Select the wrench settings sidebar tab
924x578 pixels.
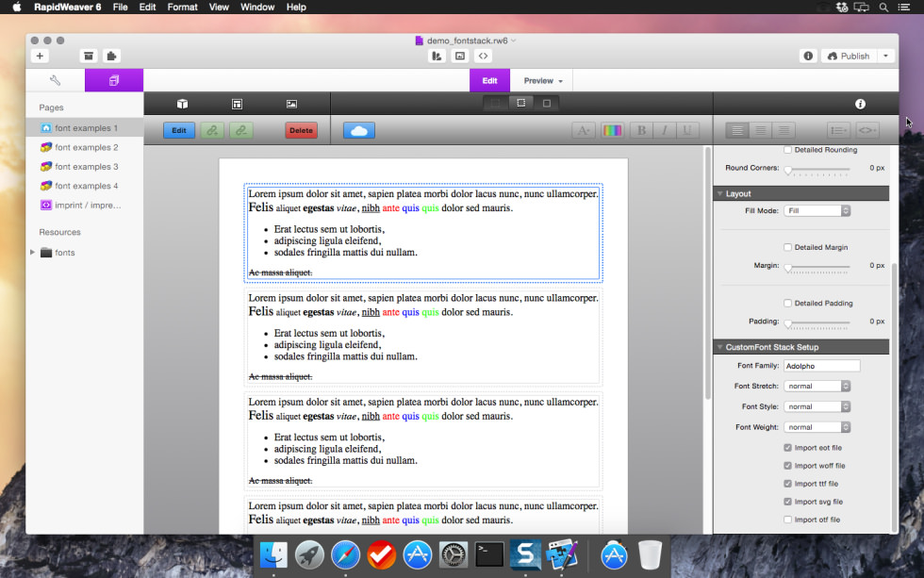[56, 80]
